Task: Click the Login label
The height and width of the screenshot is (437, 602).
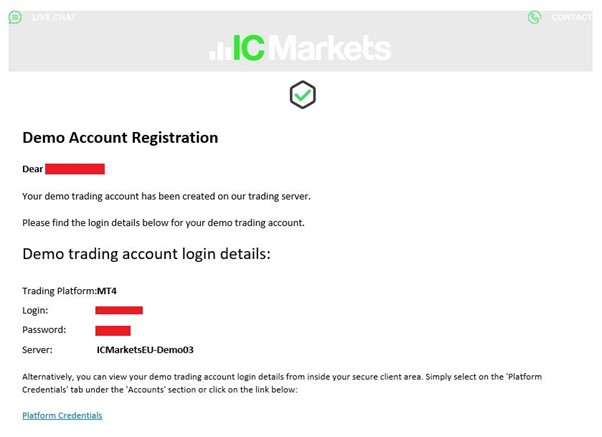Action: [x=35, y=311]
